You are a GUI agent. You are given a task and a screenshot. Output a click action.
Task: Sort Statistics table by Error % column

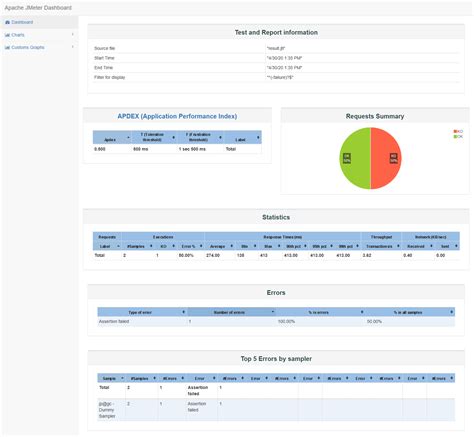191,246
